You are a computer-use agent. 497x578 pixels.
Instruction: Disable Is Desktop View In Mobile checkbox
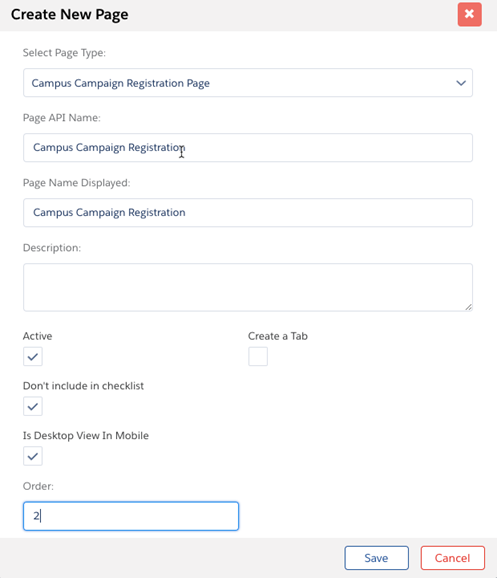point(33,456)
